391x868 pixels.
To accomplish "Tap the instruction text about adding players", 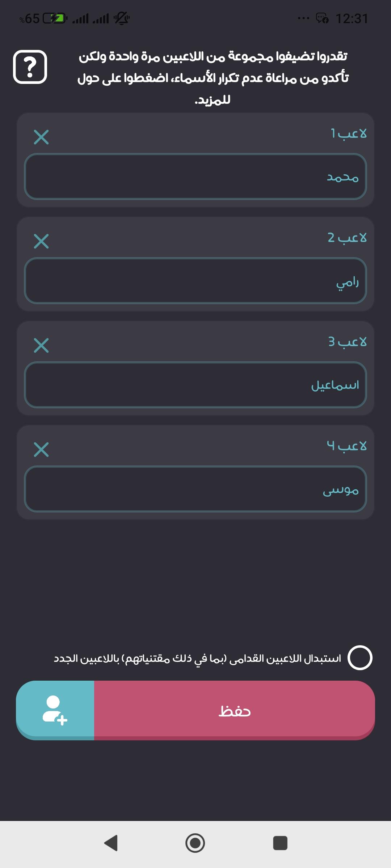I will pos(213,78).
